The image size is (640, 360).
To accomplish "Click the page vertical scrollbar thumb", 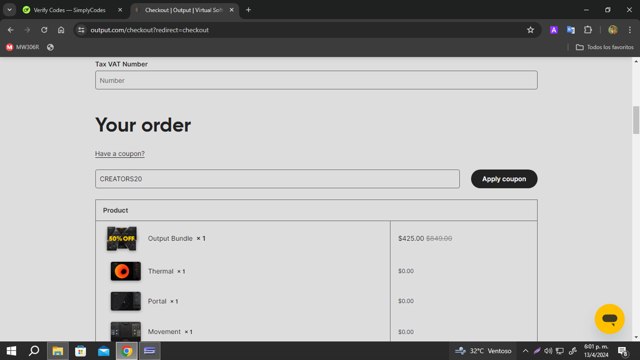I will pyautogui.click(x=636, y=120).
